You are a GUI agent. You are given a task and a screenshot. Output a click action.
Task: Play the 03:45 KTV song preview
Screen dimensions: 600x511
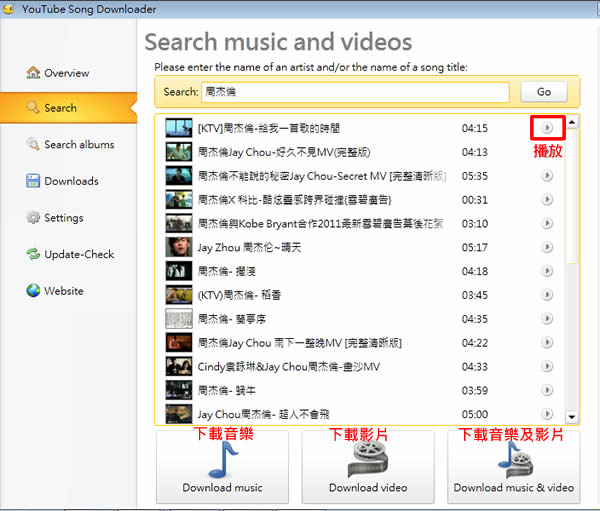click(x=547, y=295)
